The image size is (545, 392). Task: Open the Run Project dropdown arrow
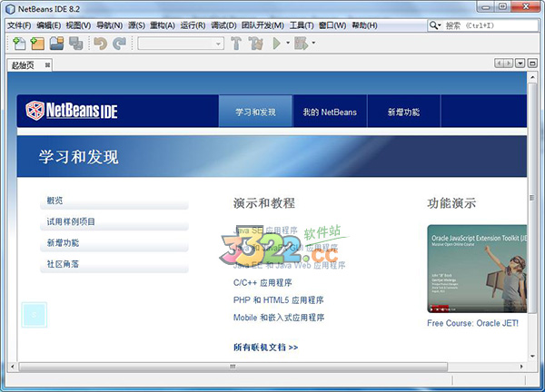(x=288, y=43)
